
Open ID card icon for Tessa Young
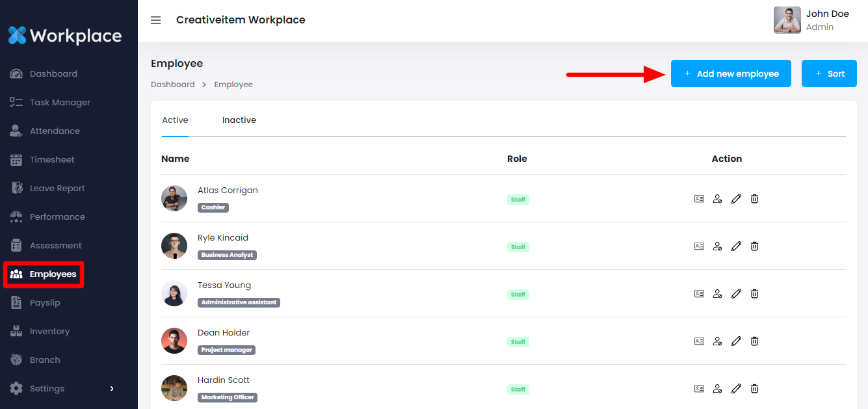click(699, 294)
